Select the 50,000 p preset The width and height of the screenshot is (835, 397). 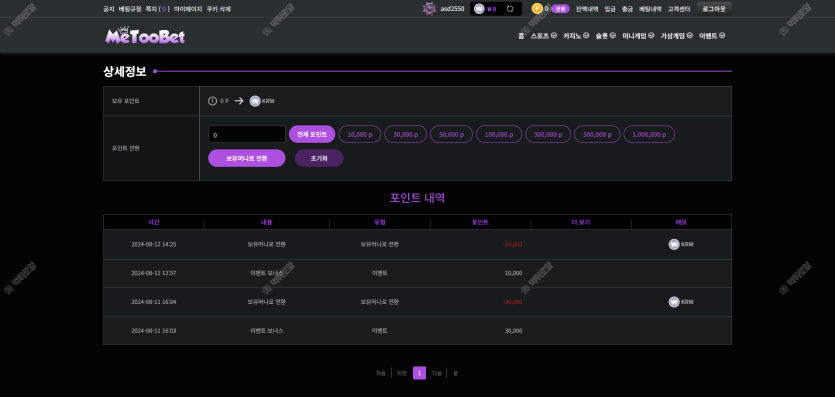[451, 134]
